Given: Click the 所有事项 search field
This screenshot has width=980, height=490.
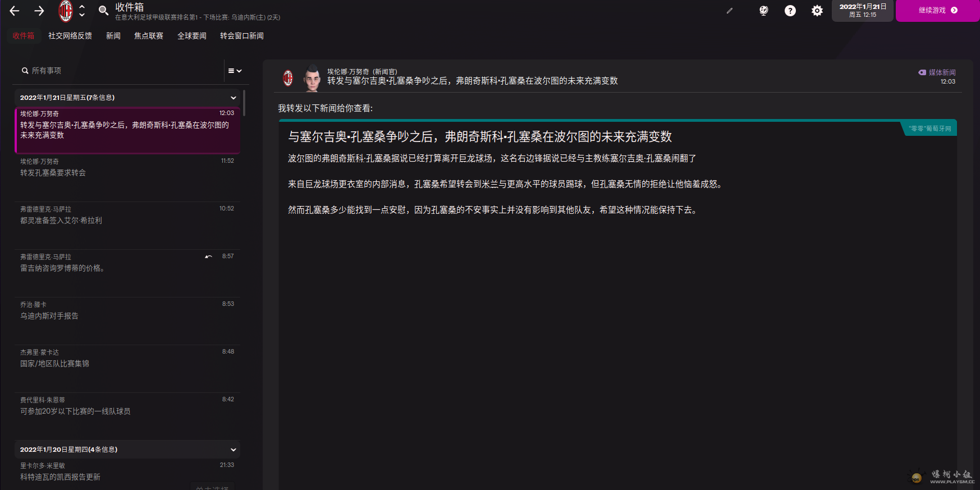Looking at the screenshot, I should tap(118, 71).
